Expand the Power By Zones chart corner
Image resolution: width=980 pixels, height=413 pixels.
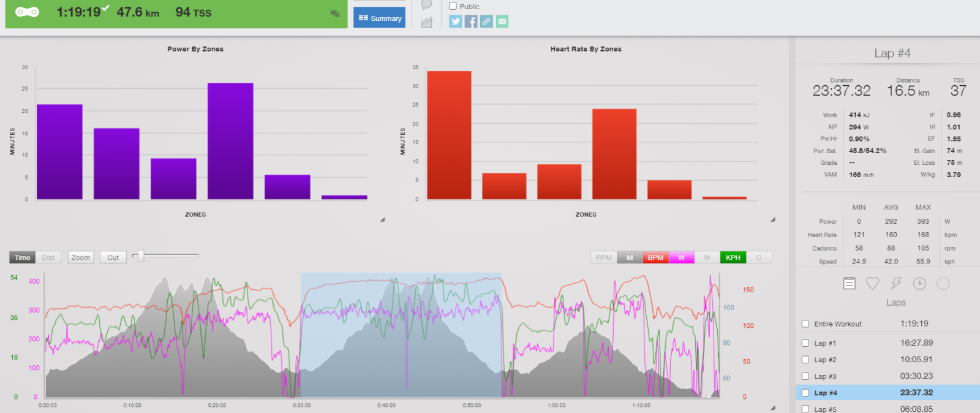[383, 219]
